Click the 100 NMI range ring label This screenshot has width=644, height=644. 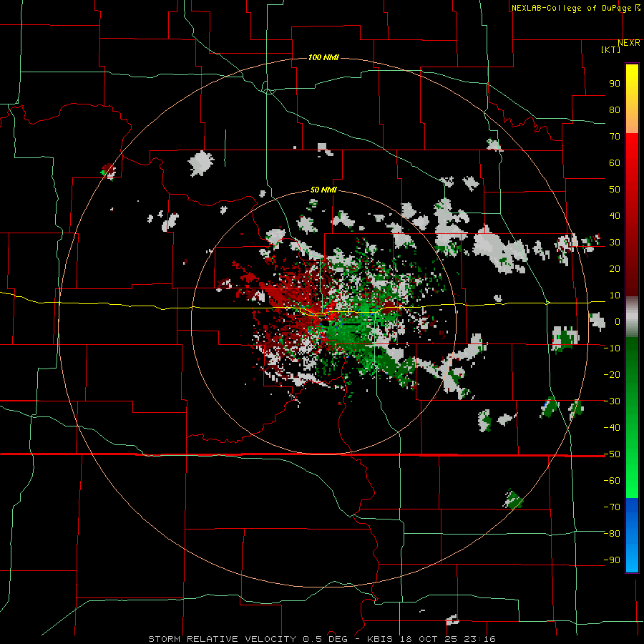click(323, 57)
